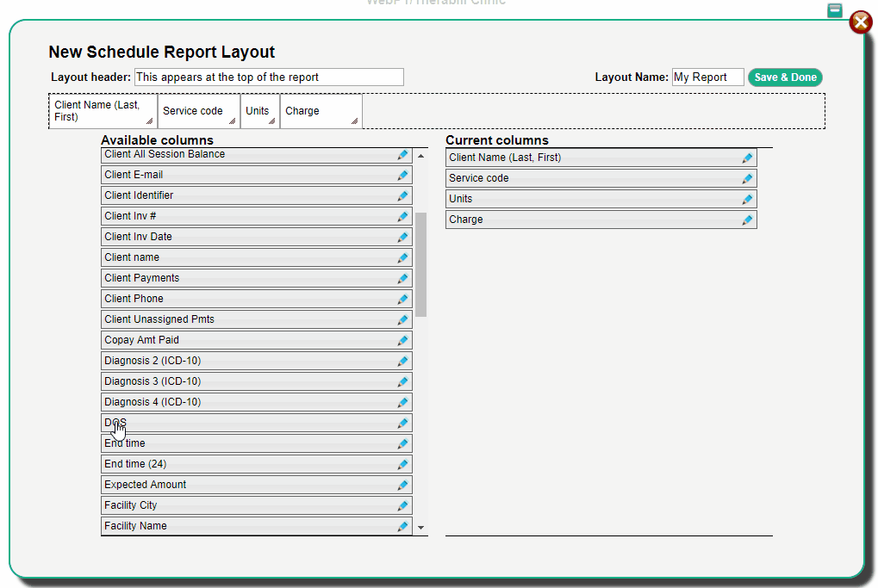This screenshot has height=588, width=878.
Task: Select Units row in Current columns
Action: [x=601, y=199]
